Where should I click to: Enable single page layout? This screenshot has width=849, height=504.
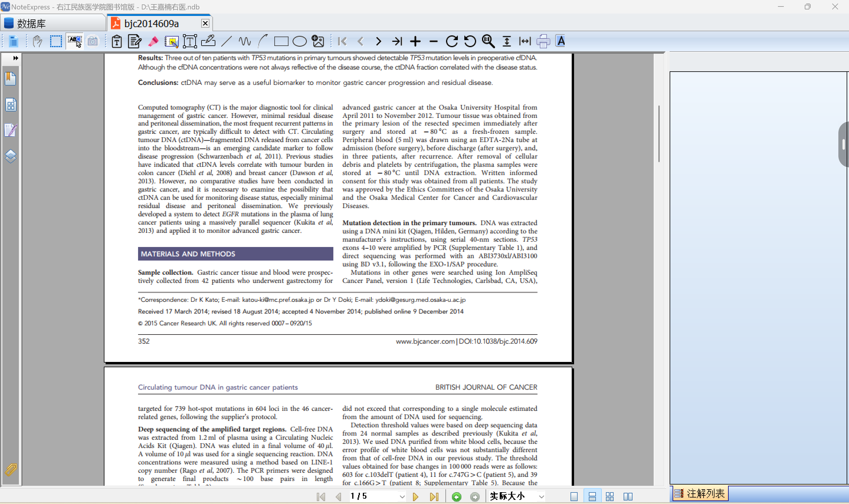pyautogui.click(x=574, y=497)
